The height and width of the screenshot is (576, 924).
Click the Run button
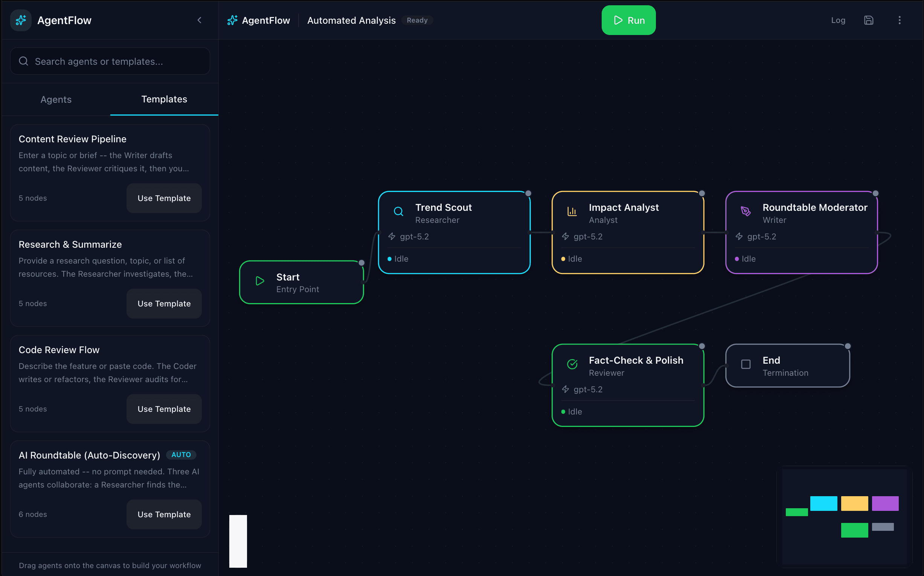(628, 20)
